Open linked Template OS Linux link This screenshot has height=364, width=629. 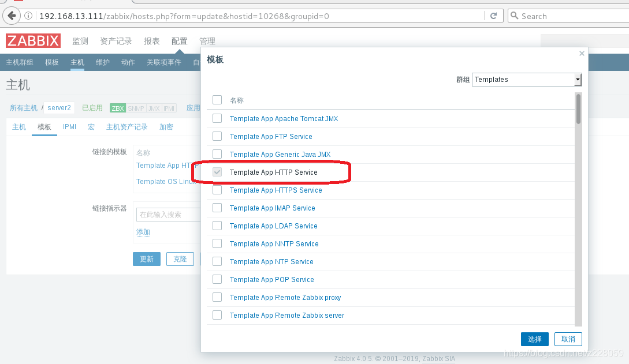167,181
